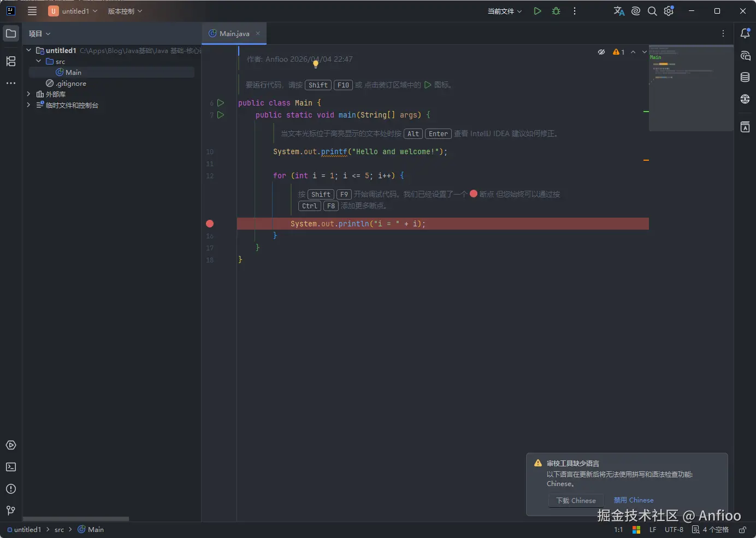
Task: Expand the 外部库 external libraries node
Action: tap(29, 94)
